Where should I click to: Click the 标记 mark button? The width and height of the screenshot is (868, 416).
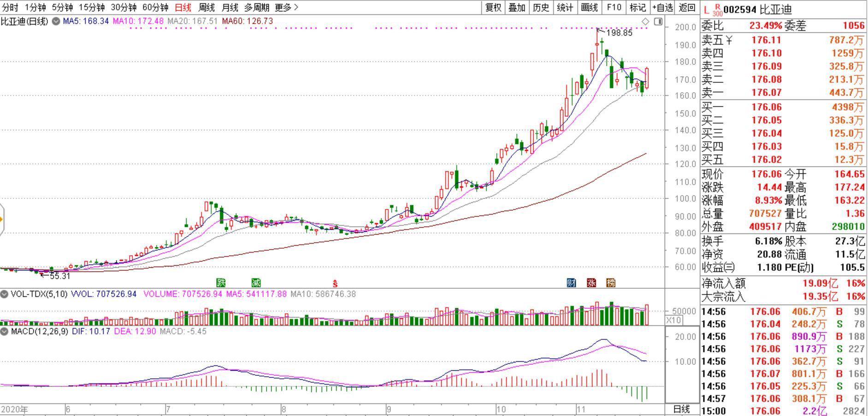tap(638, 7)
